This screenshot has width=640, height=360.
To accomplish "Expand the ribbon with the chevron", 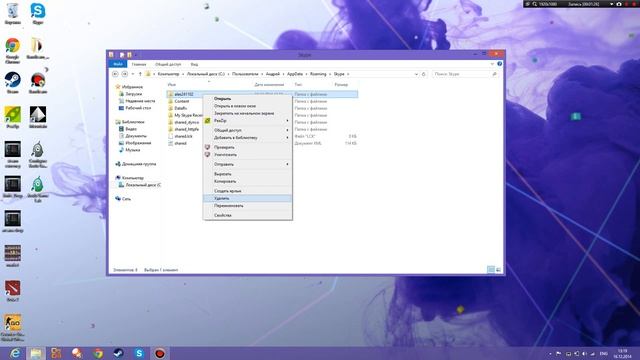I will [x=492, y=64].
